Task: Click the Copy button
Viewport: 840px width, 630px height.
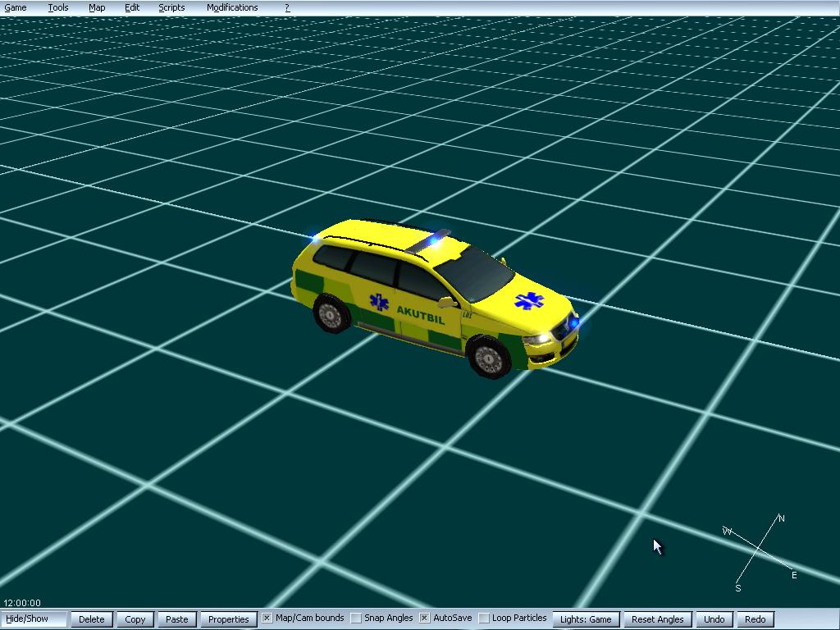Action: 135,619
